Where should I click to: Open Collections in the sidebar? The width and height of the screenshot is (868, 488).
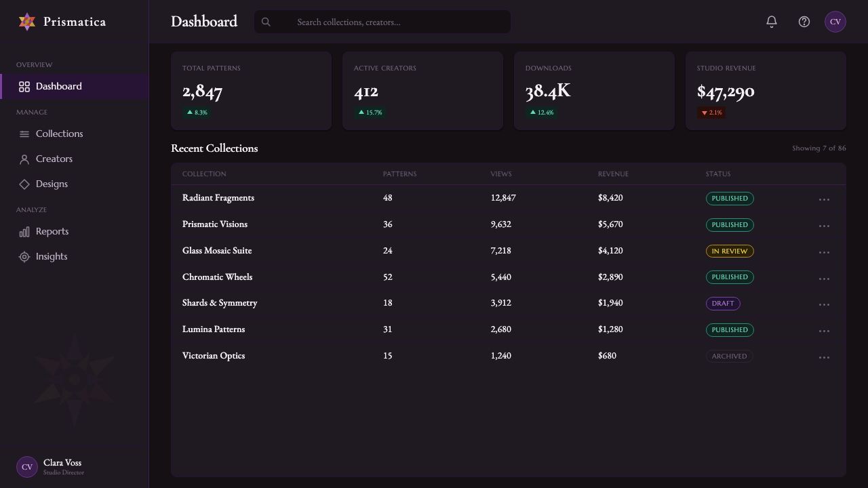75,134
